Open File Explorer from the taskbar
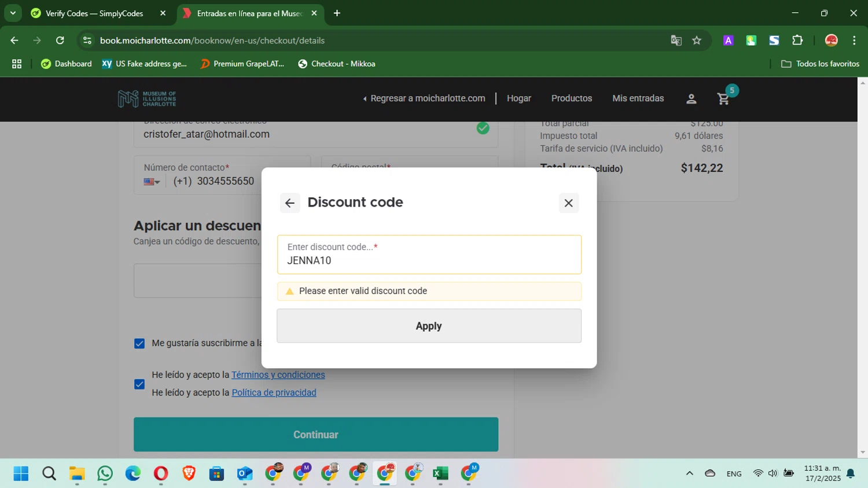This screenshot has width=868, height=488. coord(77,474)
